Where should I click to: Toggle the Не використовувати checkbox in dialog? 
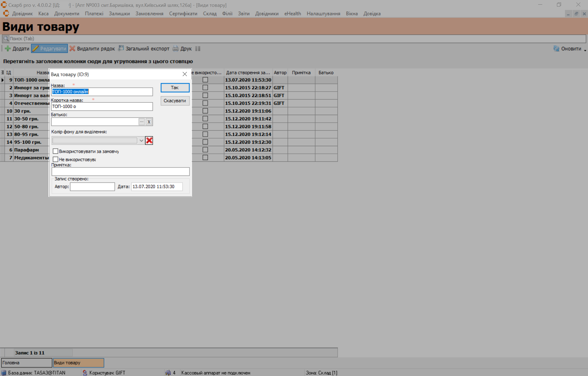[x=56, y=160]
